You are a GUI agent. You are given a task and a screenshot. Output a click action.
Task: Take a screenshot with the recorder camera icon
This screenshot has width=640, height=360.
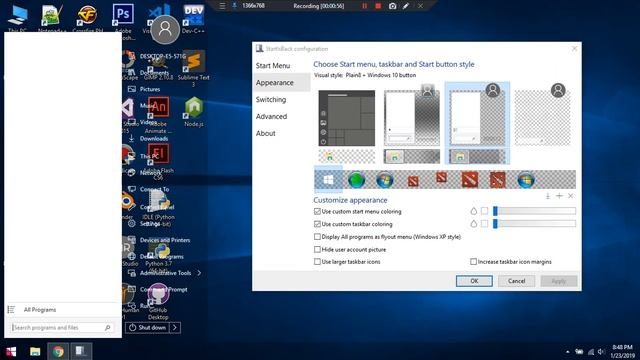tap(392, 6)
